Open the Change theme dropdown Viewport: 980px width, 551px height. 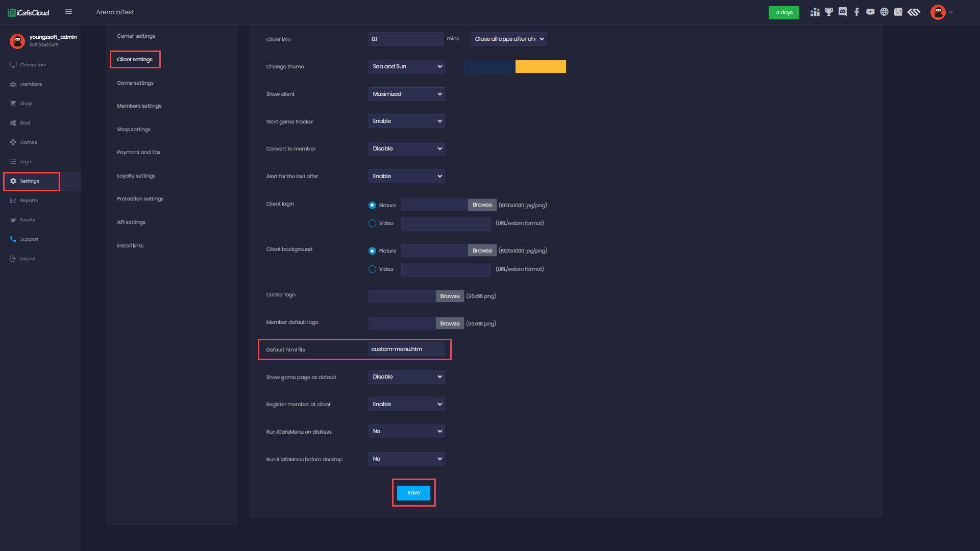(x=406, y=67)
